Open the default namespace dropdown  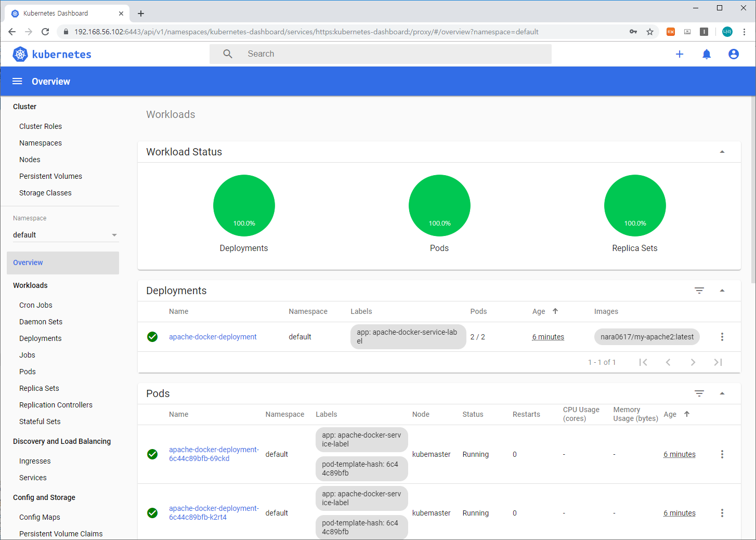click(x=65, y=235)
